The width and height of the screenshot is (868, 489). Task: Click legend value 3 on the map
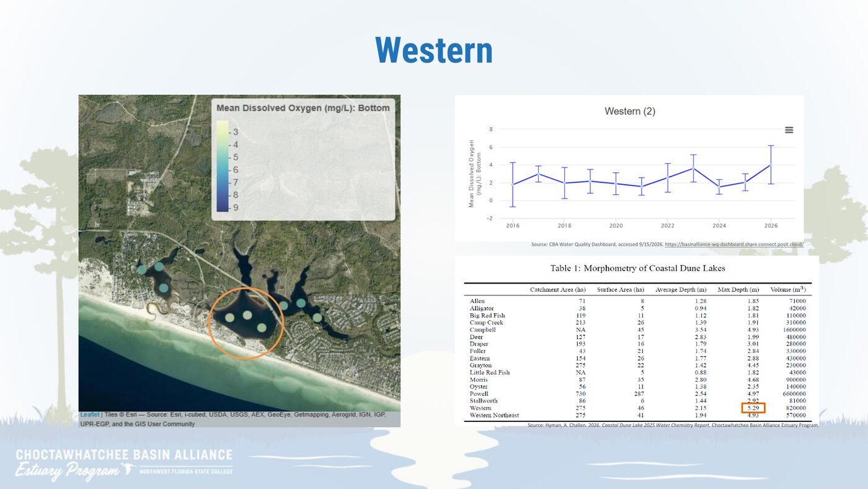tap(236, 132)
